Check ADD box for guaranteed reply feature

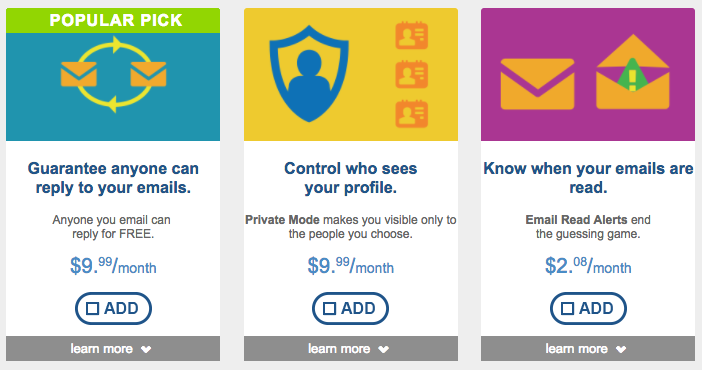coord(113,308)
